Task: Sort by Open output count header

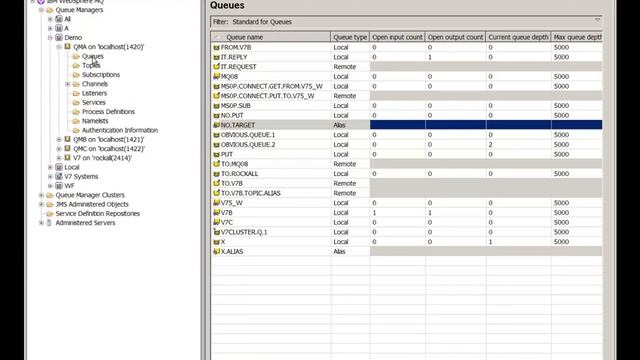Action: tap(455, 37)
